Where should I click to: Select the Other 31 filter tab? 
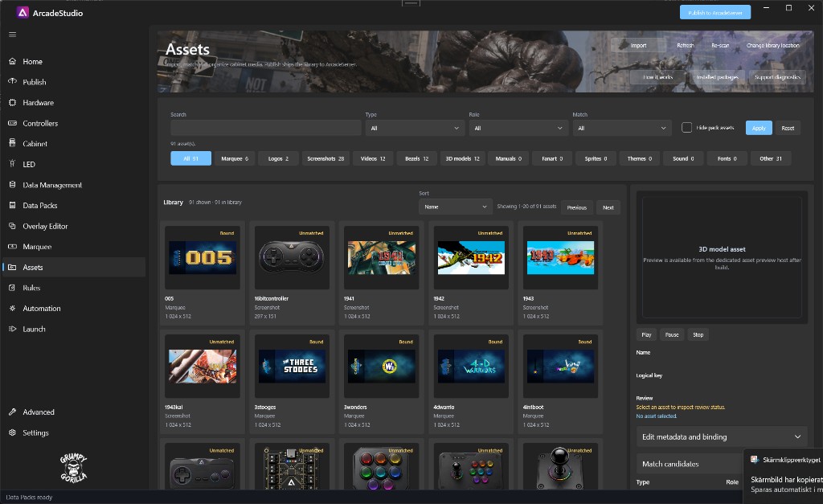771,158
